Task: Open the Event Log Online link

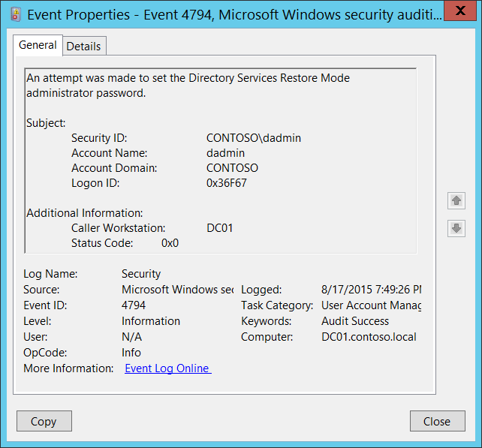Action: point(167,368)
